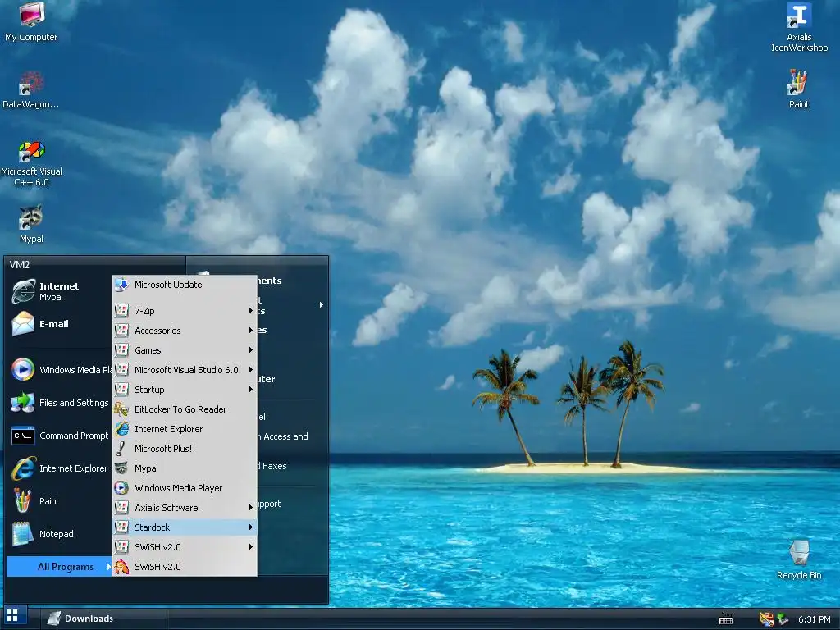Open Internet Explorer in programs list
This screenshot has height=630, width=840.
pos(185,429)
